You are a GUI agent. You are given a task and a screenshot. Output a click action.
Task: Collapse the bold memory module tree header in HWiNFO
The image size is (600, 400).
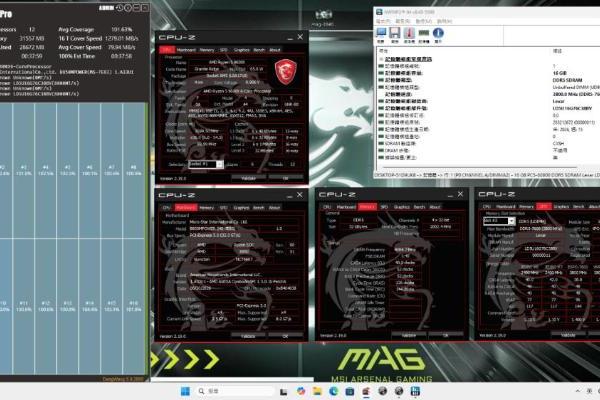pos(408,59)
